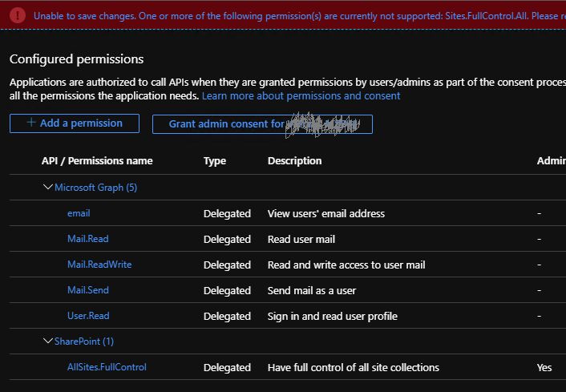Screen dimensions: 566x392
Task: Click the 'Read user mail' description
Action: pyautogui.click(x=301, y=240)
